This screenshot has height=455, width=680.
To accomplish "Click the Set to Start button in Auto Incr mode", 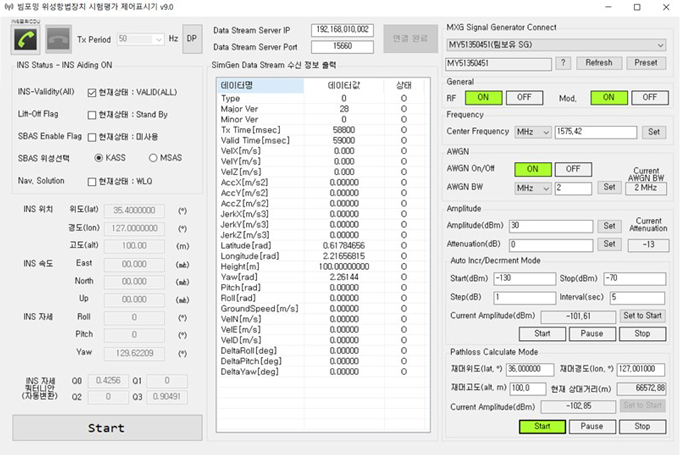I will [x=642, y=316].
